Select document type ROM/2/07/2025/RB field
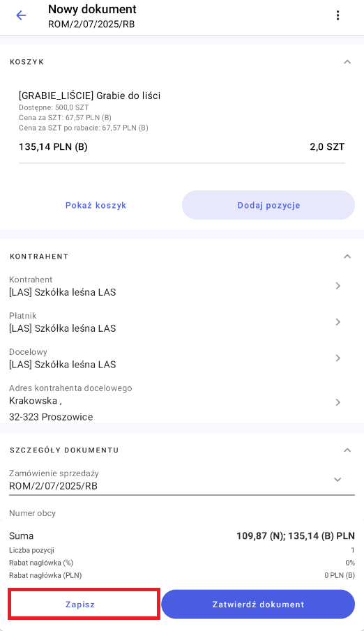The image size is (364, 631). (182, 480)
